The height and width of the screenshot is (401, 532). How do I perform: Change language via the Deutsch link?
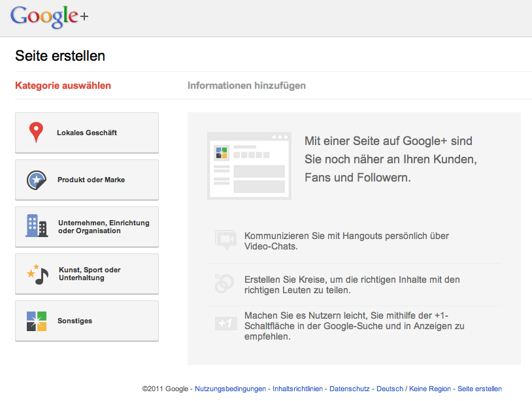coord(390,389)
